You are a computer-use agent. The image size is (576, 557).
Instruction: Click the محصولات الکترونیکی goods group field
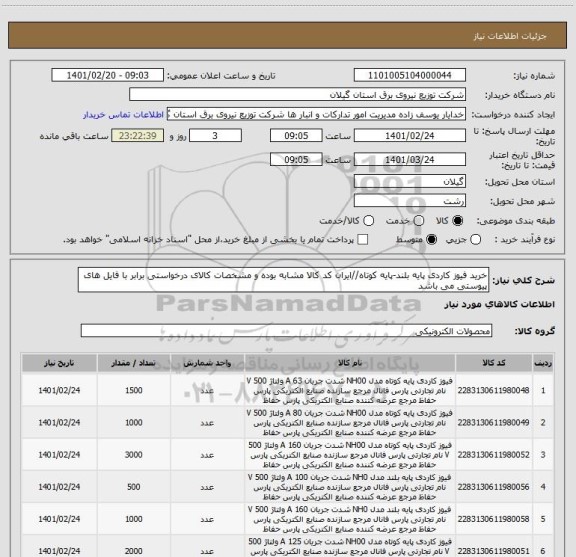point(286,331)
